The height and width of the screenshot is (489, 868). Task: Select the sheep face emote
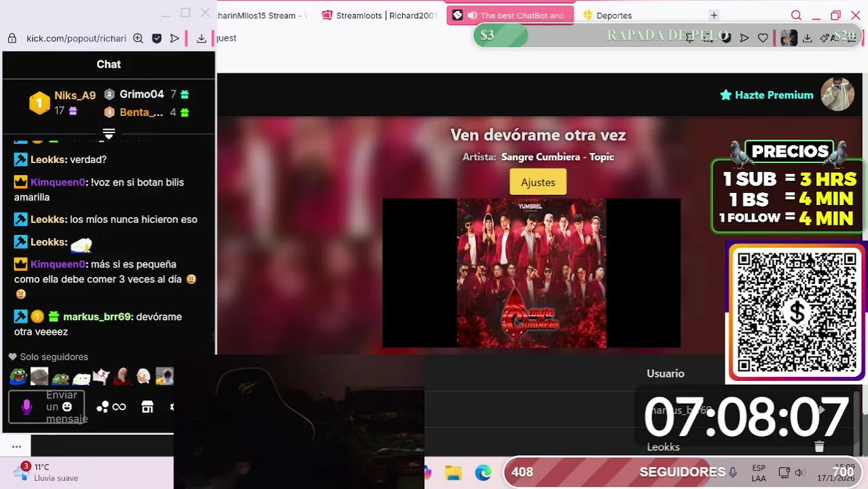143,376
